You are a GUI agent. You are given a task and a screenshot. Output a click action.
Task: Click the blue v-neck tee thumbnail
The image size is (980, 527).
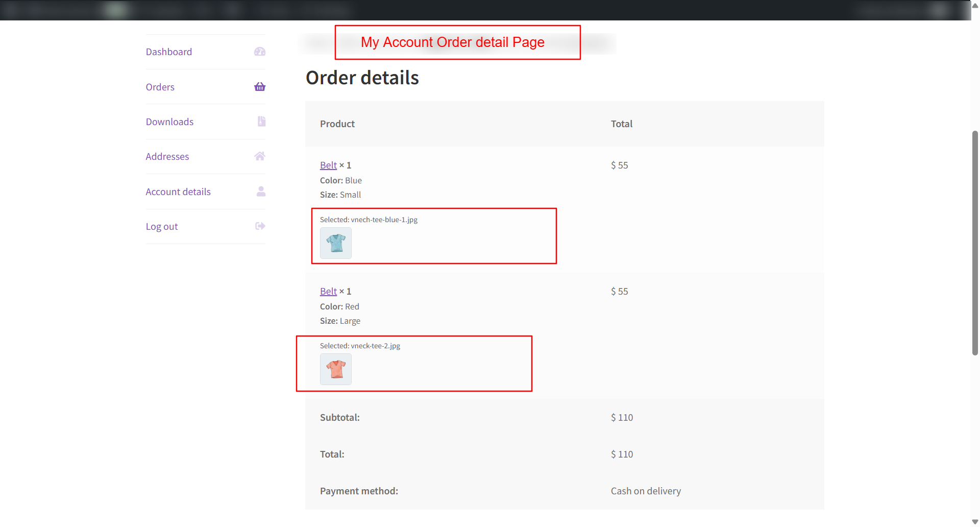pyautogui.click(x=336, y=243)
